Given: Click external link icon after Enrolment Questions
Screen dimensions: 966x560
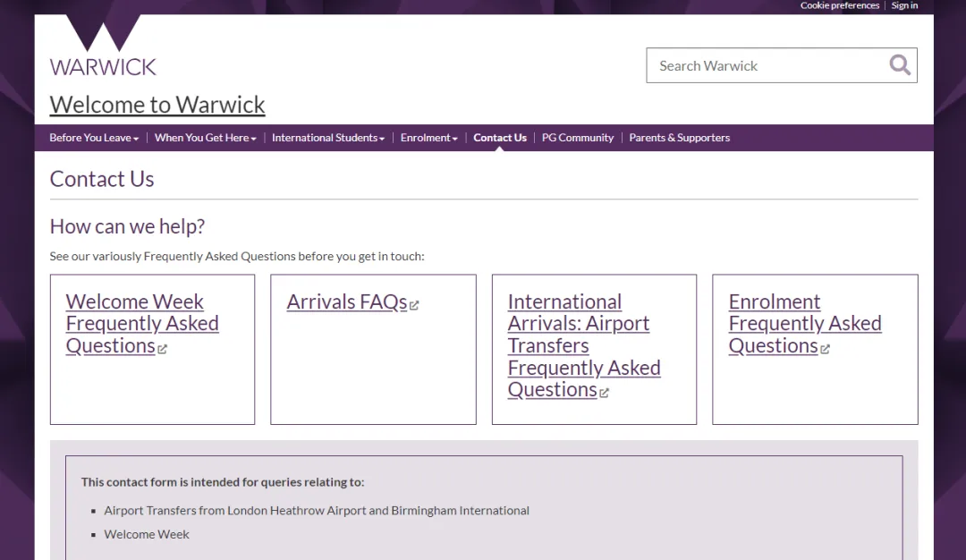Looking at the screenshot, I should tap(825, 349).
